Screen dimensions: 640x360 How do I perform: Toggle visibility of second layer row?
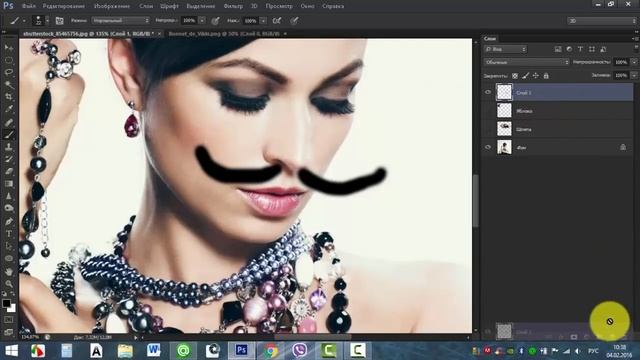tap(488, 111)
